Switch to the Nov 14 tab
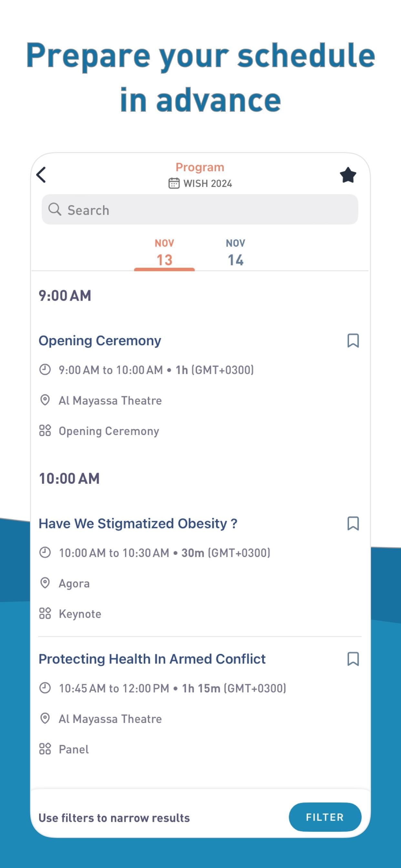 (x=236, y=253)
